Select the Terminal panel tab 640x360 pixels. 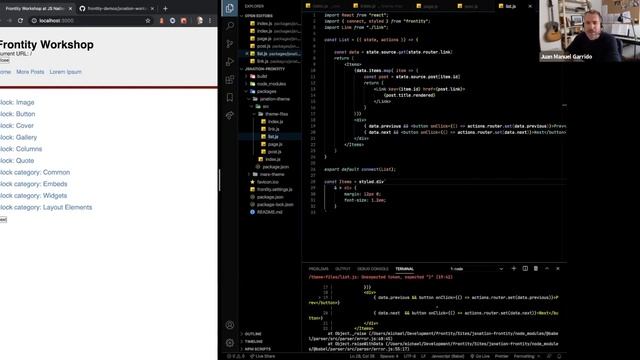click(404, 269)
